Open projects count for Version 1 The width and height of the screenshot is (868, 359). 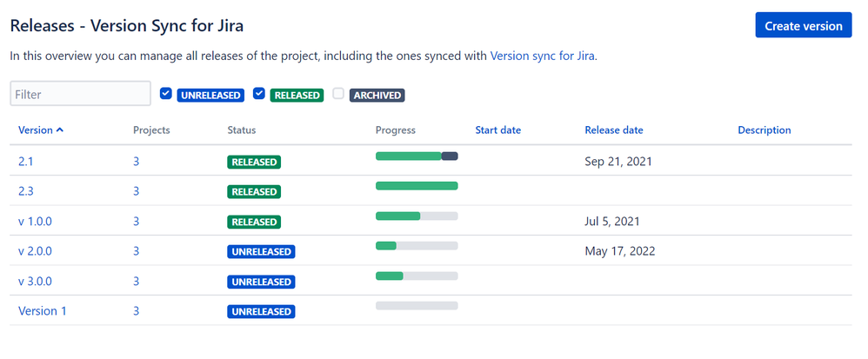pos(137,311)
